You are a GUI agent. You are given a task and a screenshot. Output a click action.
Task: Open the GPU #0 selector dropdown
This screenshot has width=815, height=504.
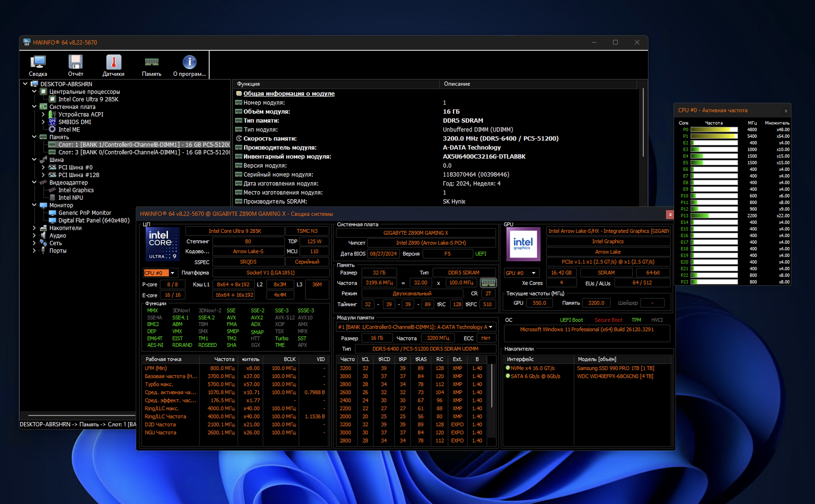tap(521, 273)
